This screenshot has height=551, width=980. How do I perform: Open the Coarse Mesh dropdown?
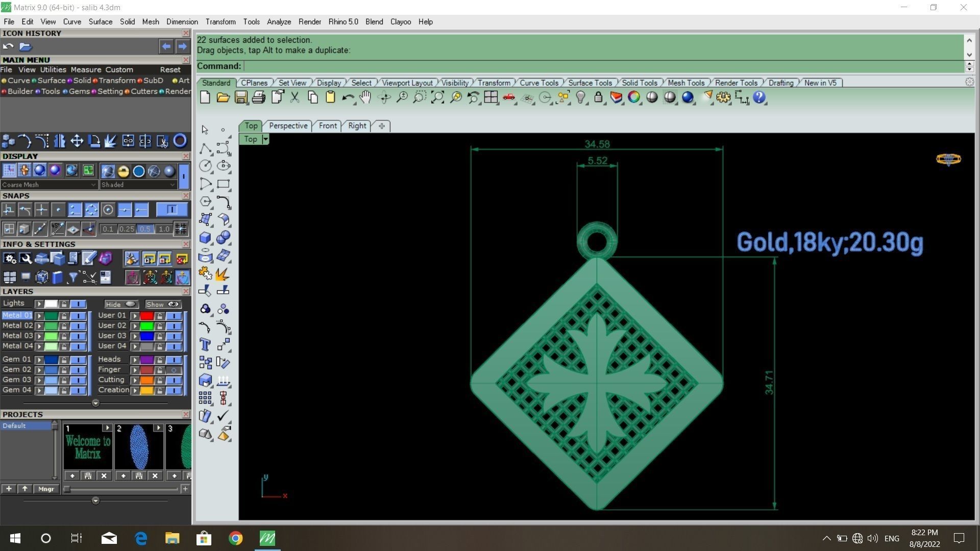coord(48,185)
